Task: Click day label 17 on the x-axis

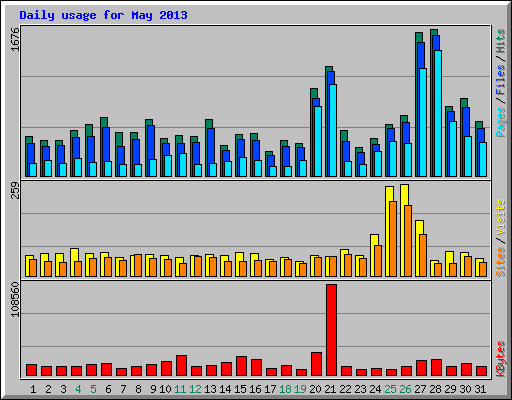Action: (x=270, y=389)
